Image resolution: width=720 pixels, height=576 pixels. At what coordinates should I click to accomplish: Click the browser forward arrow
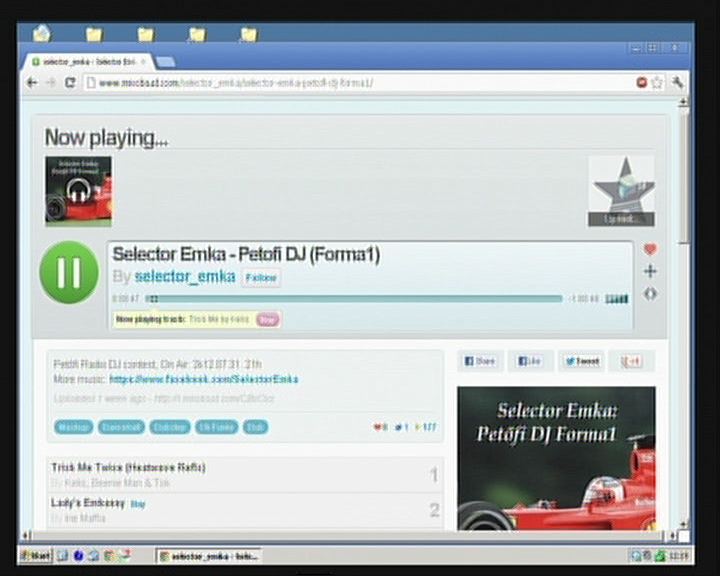(51, 83)
